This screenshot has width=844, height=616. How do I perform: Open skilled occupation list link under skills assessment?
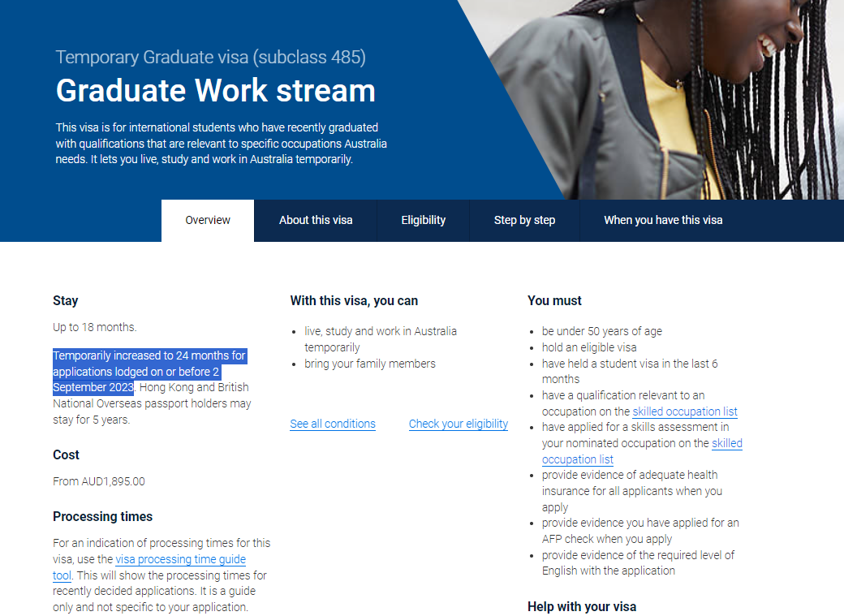[726, 443]
